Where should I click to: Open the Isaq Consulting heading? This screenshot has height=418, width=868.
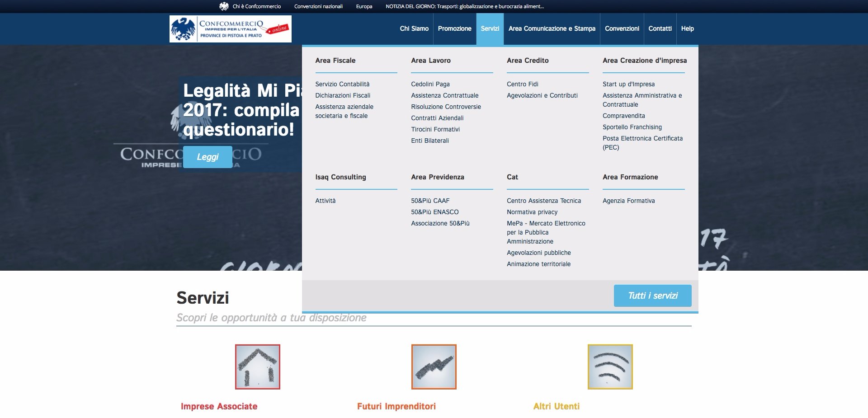(340, 177)
